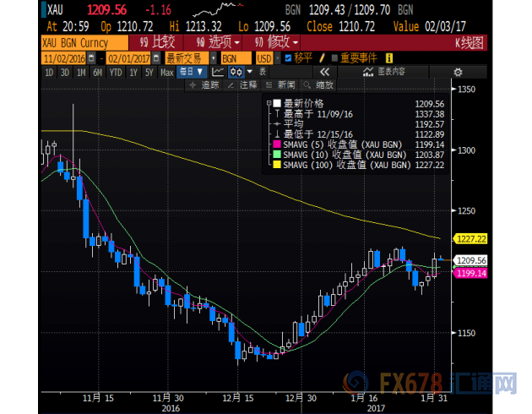
Task: Click the candlestick chart style icon
Action: click(236, 73)
